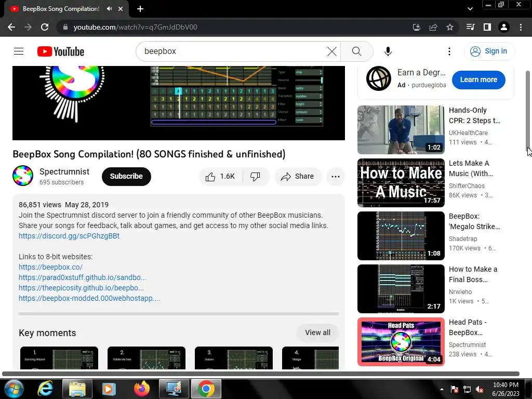The image size is (532, 399).
Task: Reload the page
Action: click(45, 27)
